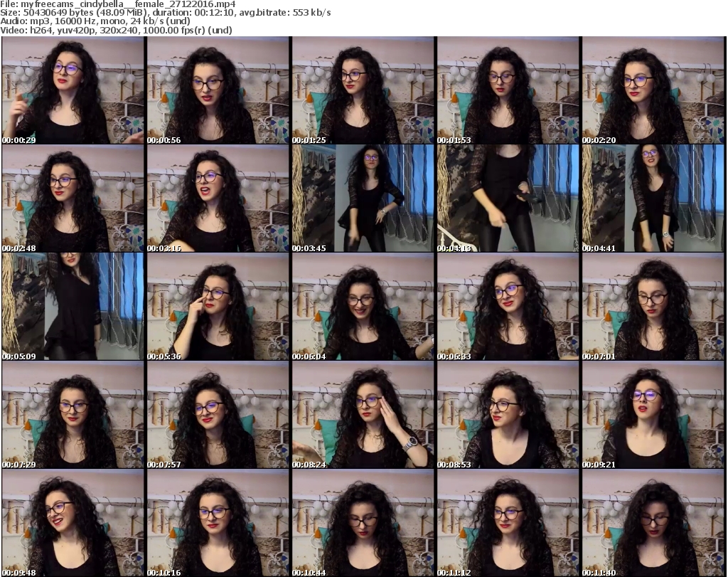Open the thumbnail labeled 00:04:41
Screen dimensions: 728x577
[653, 198]
